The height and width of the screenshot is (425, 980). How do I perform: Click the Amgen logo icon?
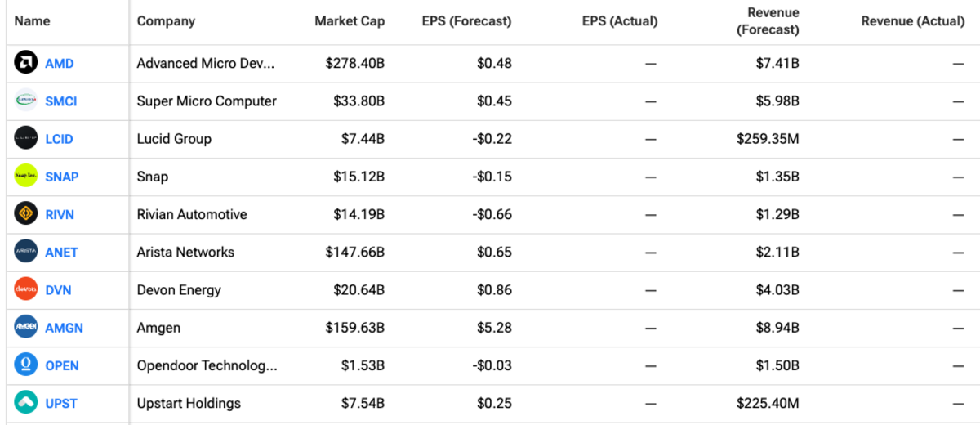[x=26, y=327]
